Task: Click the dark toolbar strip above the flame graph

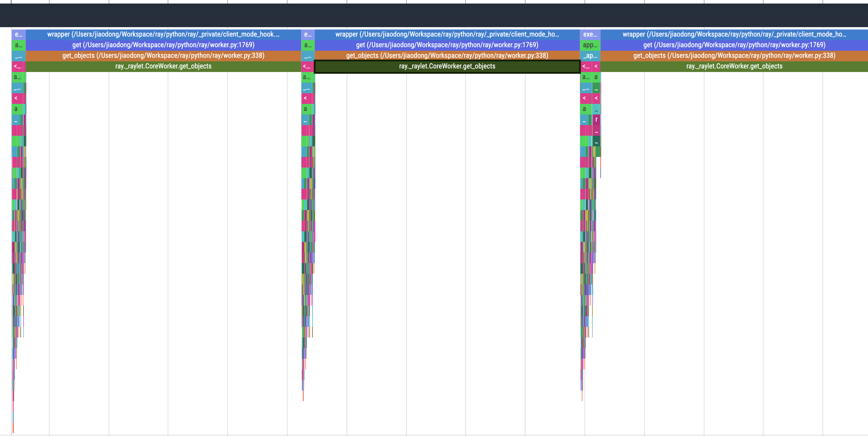Action: pyautogui.click(x=434, y=15)
